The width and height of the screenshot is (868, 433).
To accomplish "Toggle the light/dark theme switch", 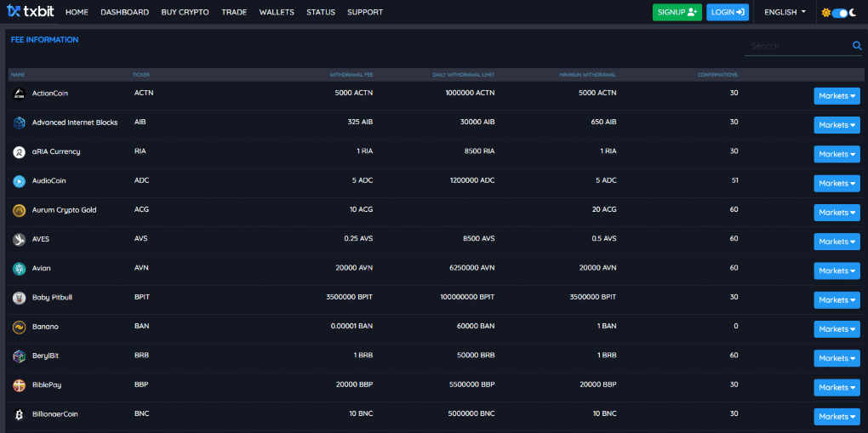I will tap(840, 13).
